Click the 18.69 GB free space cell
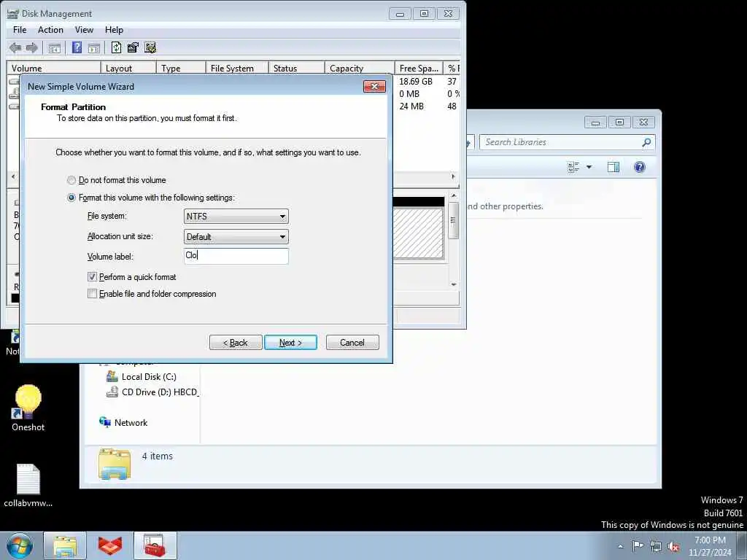Screen dimensions: 747x560 (415, 82)
